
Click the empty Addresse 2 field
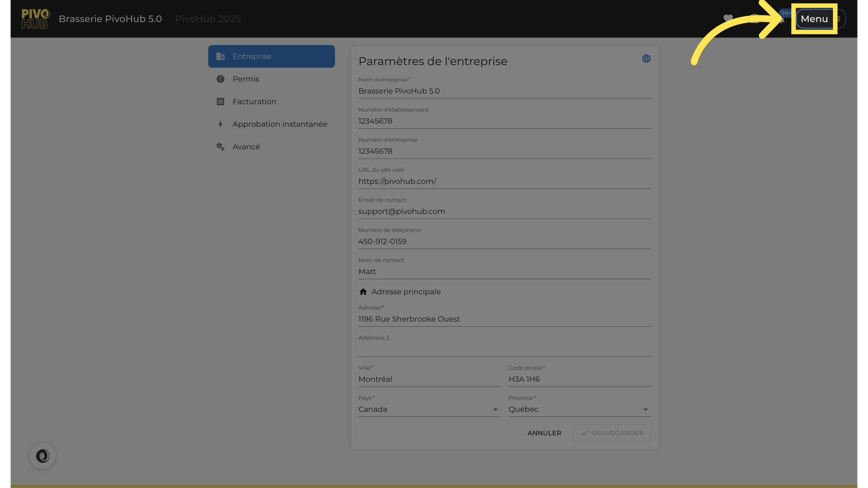click(x=504, y=349)
